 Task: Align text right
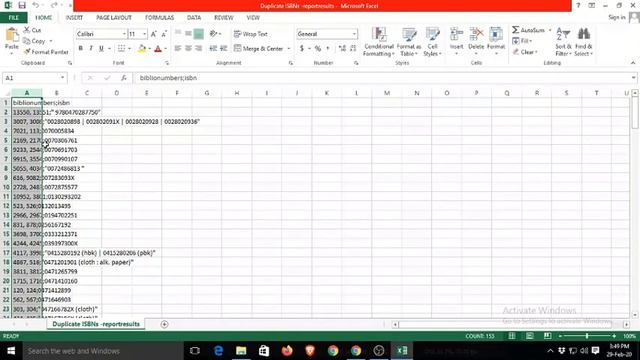(x=199, y=49)
